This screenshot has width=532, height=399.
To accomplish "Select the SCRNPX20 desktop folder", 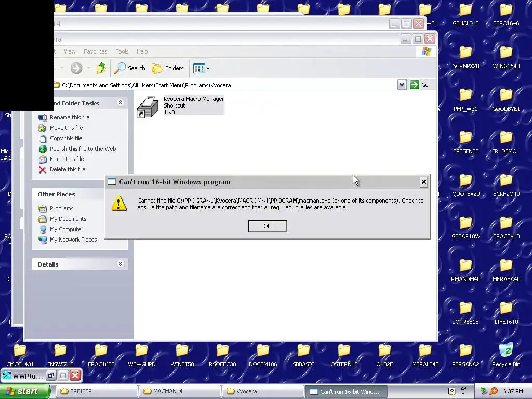I will tap(465, 57).
